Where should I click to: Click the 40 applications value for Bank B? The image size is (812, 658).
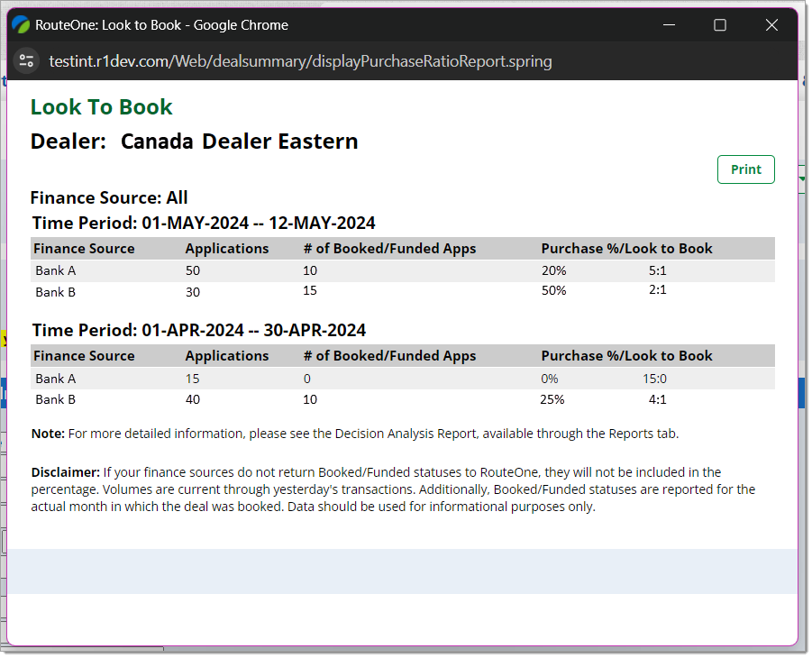point(193,399)
